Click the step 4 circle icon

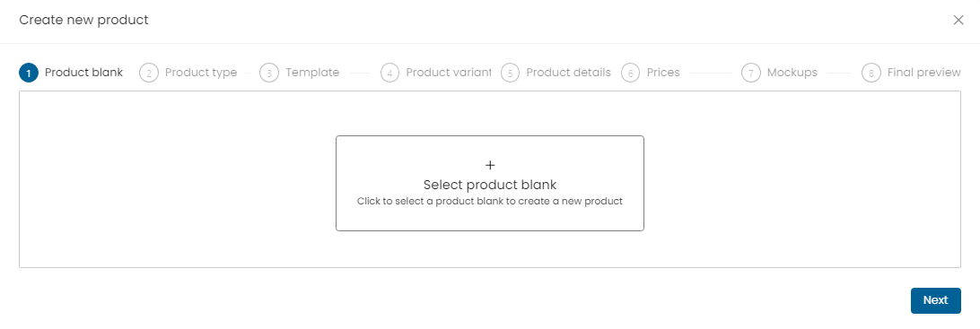point(390,73)
